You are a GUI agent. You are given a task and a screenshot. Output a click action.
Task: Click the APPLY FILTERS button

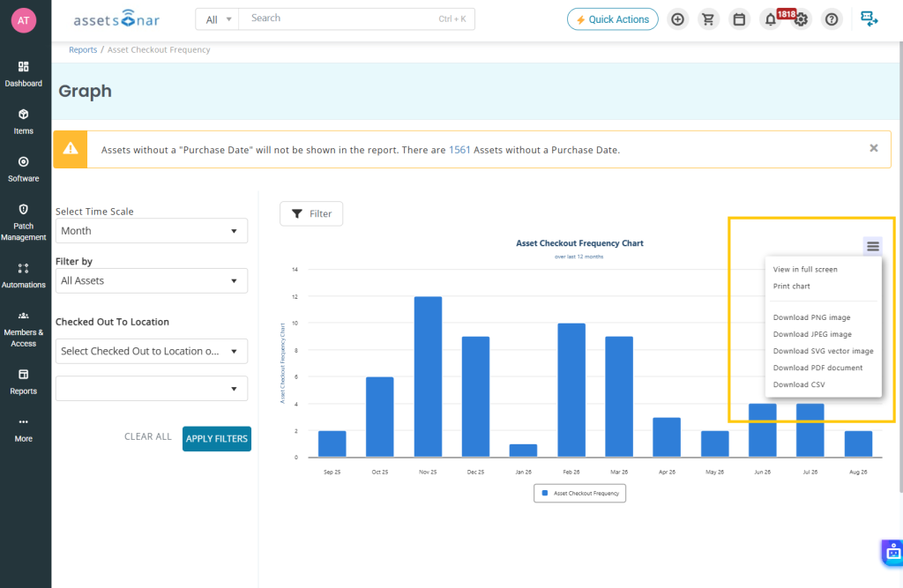(217, 439)
